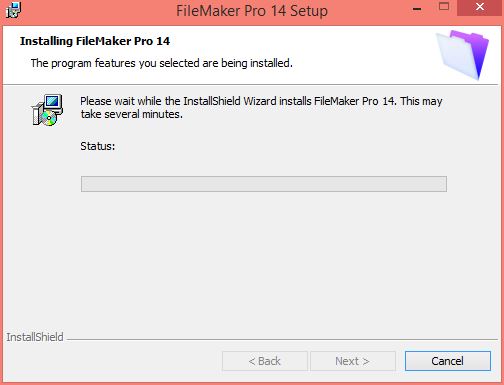Click the installation progress bar
504x385 pixels.
(x=264, y=184)
